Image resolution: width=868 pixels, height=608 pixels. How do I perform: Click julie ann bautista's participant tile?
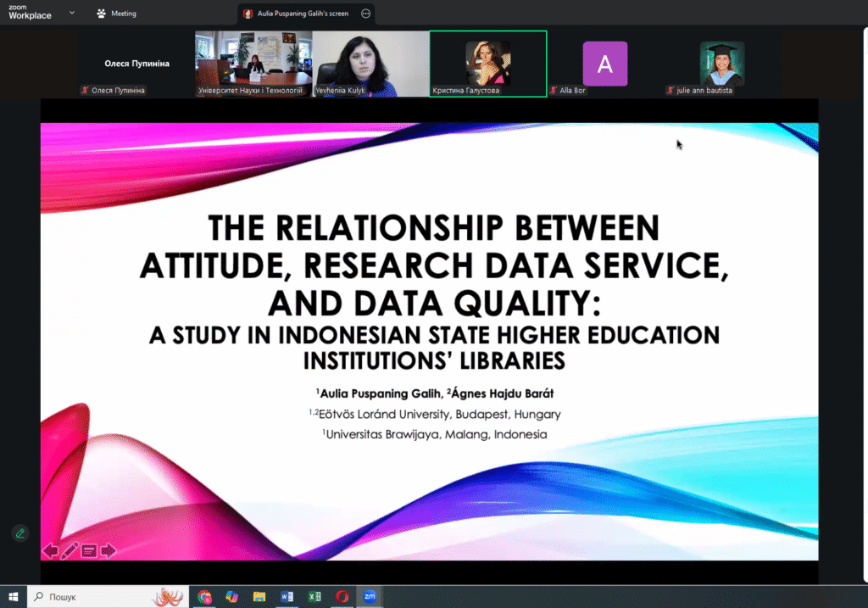pyautogui.click(x=721, y=64)
